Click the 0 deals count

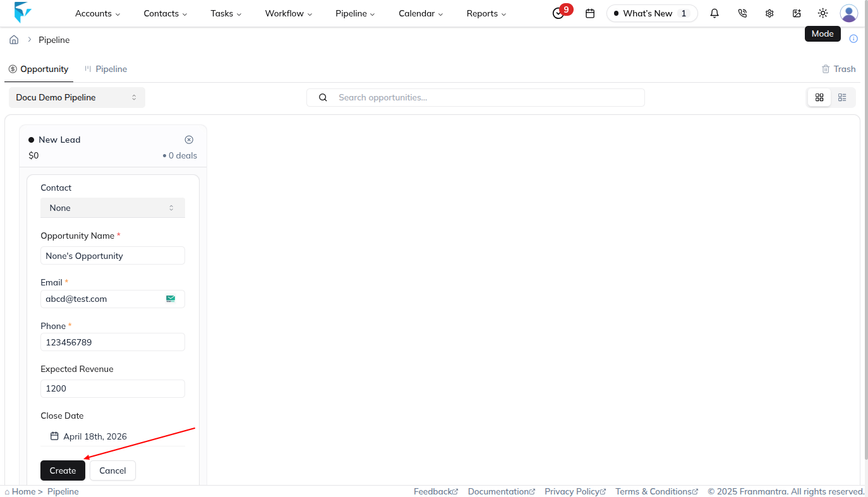click(183, 155)
